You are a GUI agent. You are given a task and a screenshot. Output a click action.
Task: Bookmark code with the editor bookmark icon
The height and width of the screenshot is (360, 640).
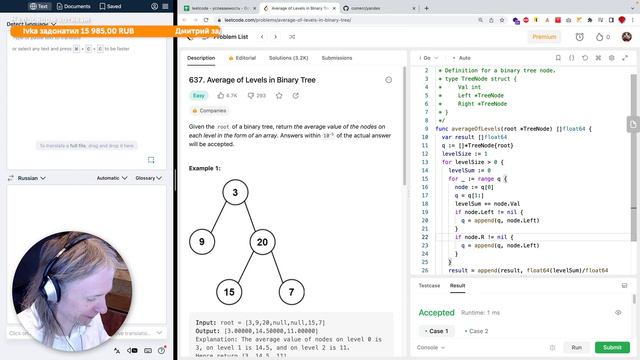point(558,58)
